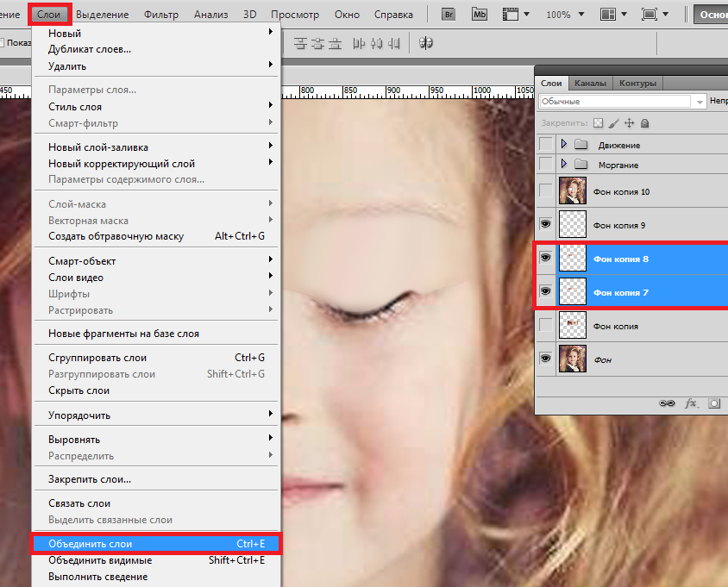Click the Screen Mode icon

(649, 15)
